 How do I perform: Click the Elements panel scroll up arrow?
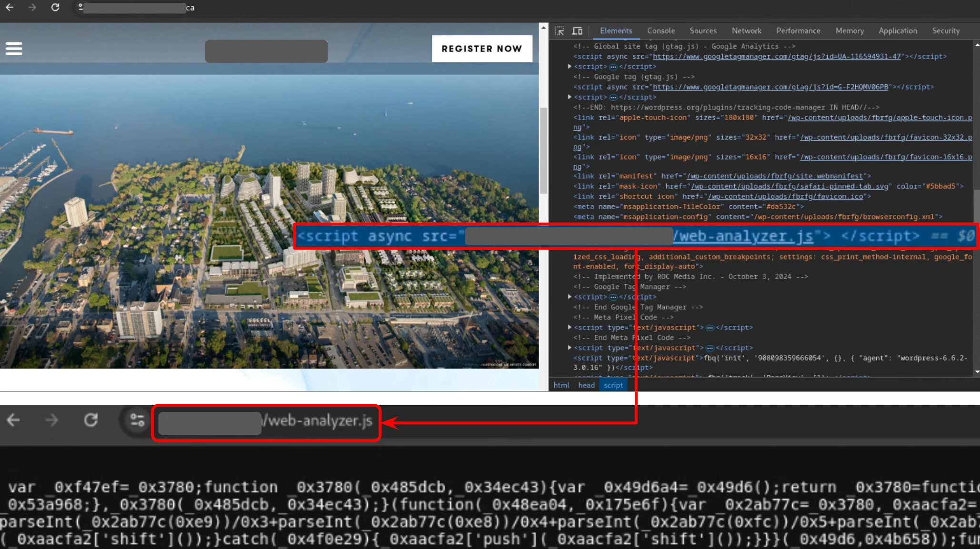pos(977,45)
